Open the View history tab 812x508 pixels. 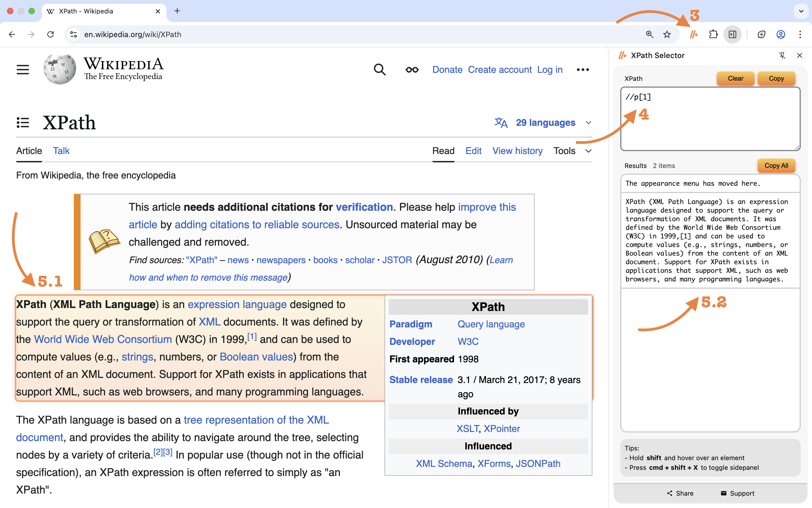[x=517, y=151]
